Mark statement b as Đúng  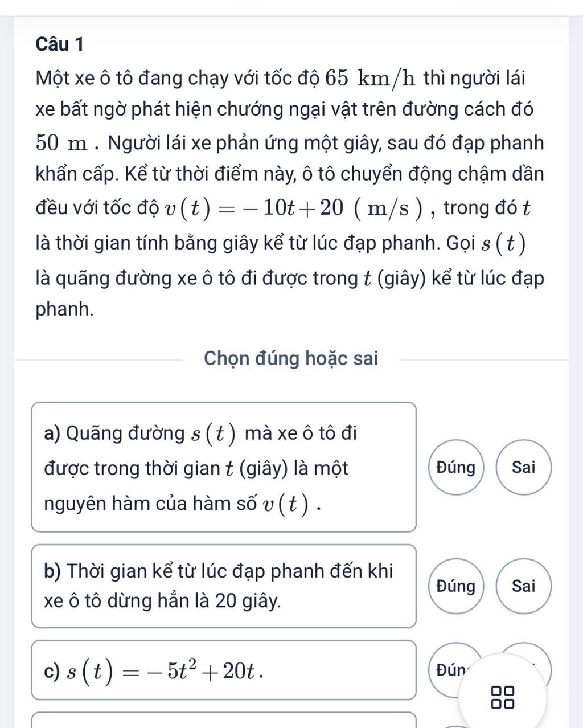(455, 586)
